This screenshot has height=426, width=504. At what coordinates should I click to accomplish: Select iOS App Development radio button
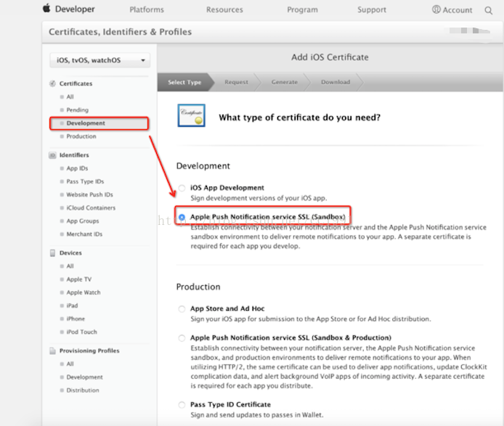tap(182, 188)
